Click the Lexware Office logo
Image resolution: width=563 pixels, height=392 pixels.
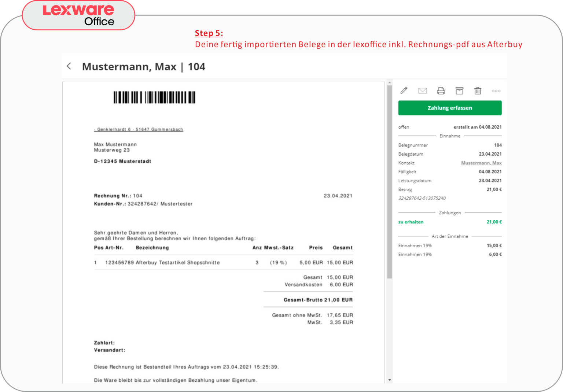(x=78, y=15)
